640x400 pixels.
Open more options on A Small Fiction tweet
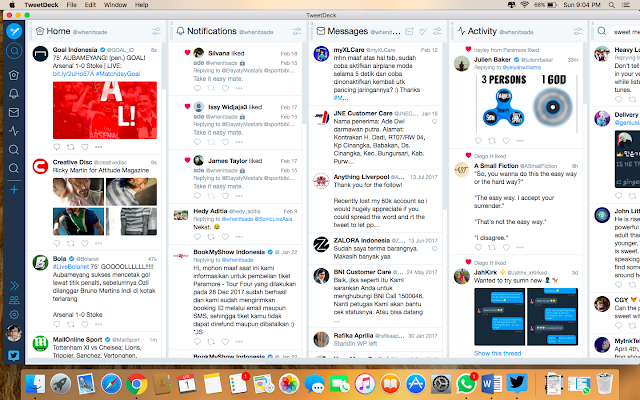(520, 247)
